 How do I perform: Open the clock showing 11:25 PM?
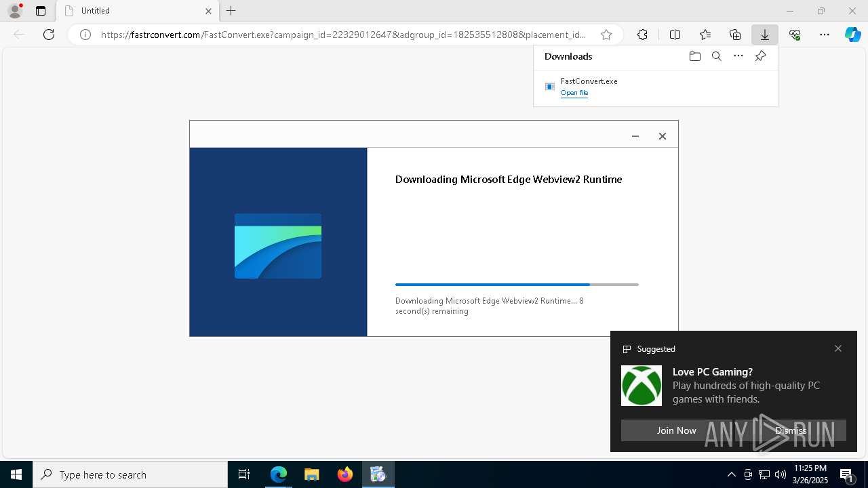(x=810, y=474)
